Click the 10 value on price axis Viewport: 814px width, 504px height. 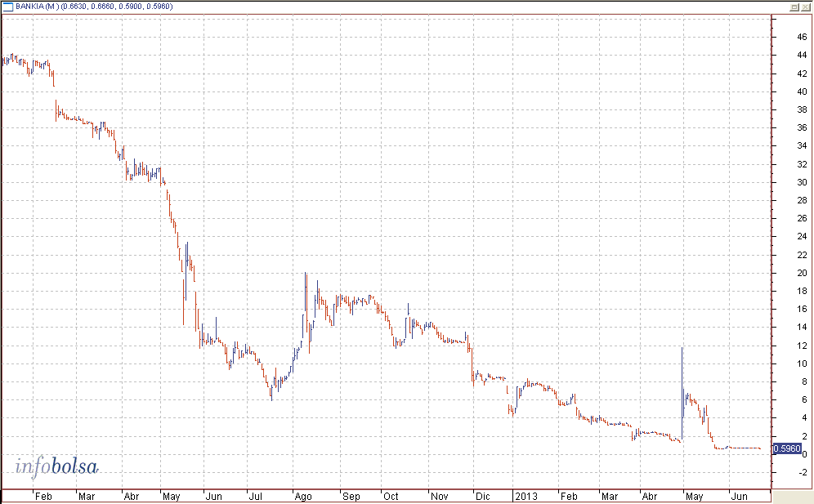[802, 364]
